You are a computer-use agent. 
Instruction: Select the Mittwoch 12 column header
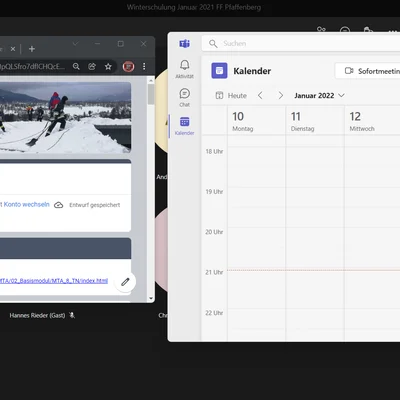pyautogui.click(x=372, y=121)
